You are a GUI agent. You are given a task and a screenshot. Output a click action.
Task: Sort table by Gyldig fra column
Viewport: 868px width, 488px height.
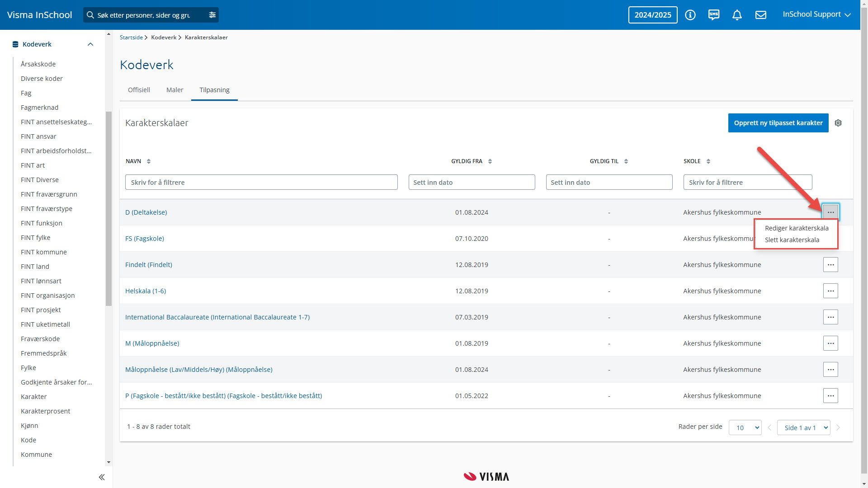pyautogui.click(x=490, y=161)
